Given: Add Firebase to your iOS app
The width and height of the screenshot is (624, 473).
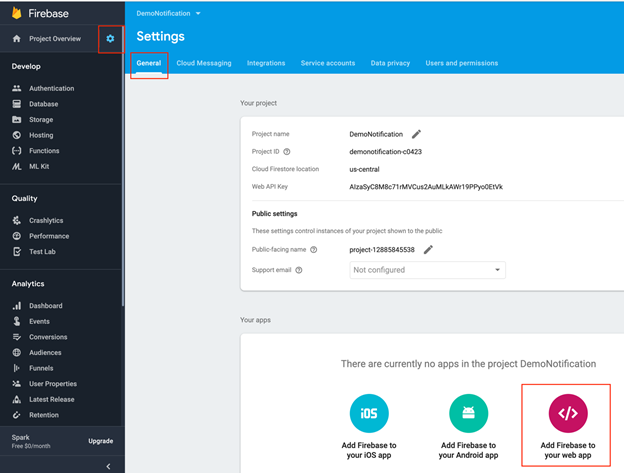Looking at the screenshot, I should tap(369, 426).
